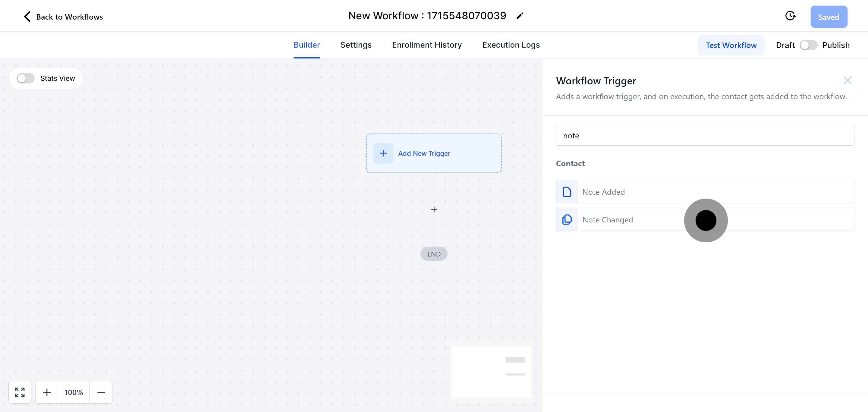The width and height of the screenshot is (868, 412).
Task: Add a step using the connector plus
Action: pos(434,209)
